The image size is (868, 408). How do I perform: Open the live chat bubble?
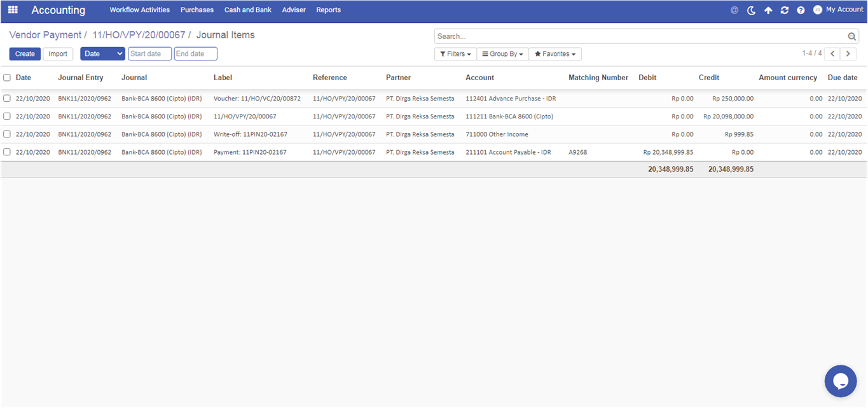point(841,381)
